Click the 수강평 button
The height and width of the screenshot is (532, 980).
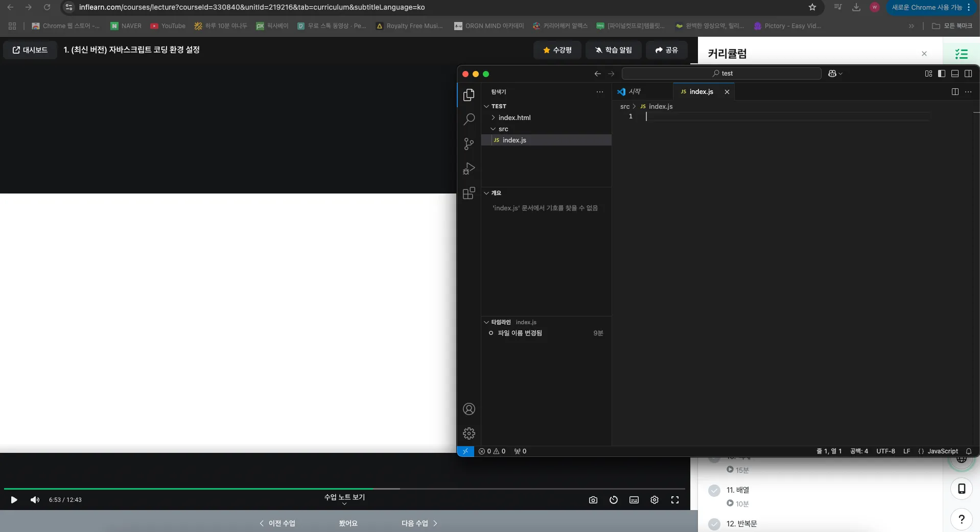557,50
